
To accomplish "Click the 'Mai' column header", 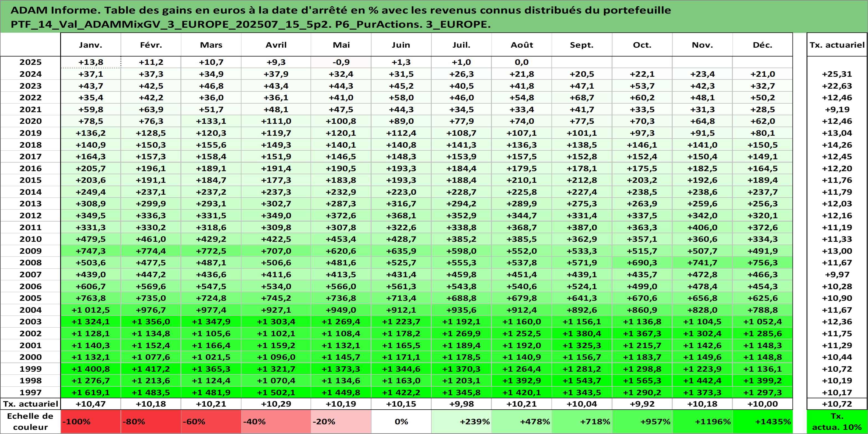I will [x=341, y=45].
